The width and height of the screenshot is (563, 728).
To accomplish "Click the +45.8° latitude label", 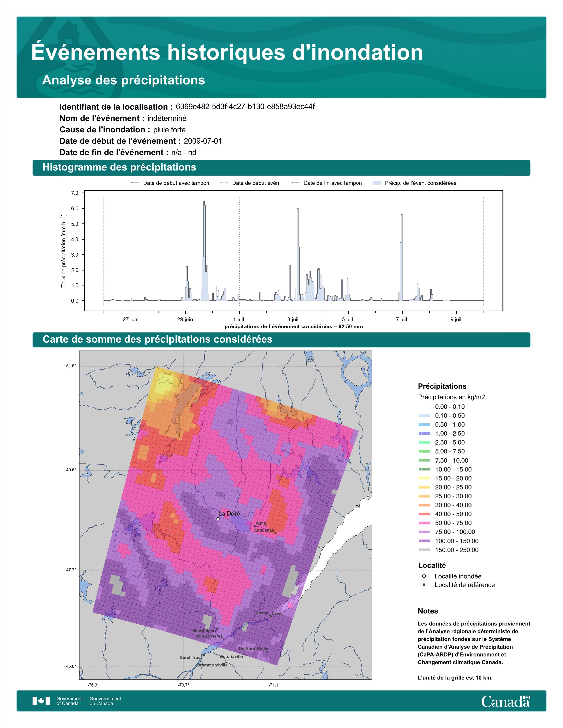I will tap(70, 666).
